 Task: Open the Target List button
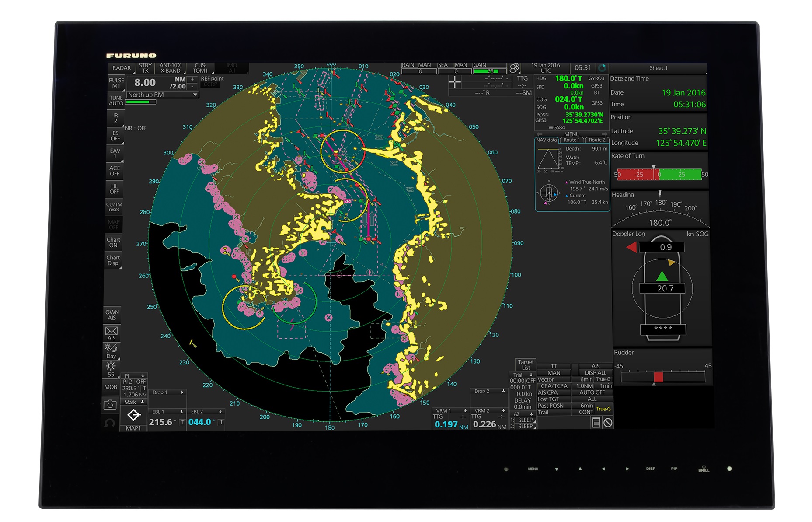click(x=526, y=364)
